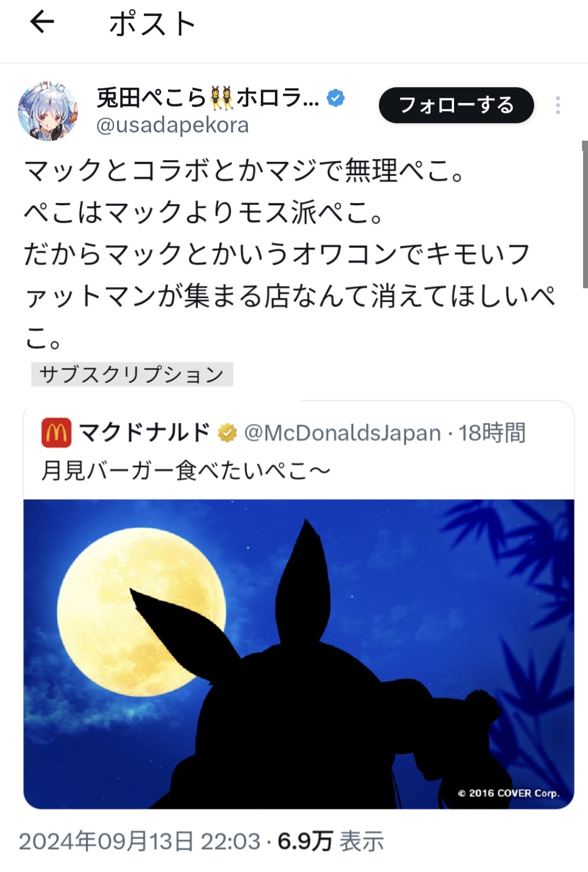Click the vertical scrollbar on the right edge
588x872 pixels.
coord(585,214)
